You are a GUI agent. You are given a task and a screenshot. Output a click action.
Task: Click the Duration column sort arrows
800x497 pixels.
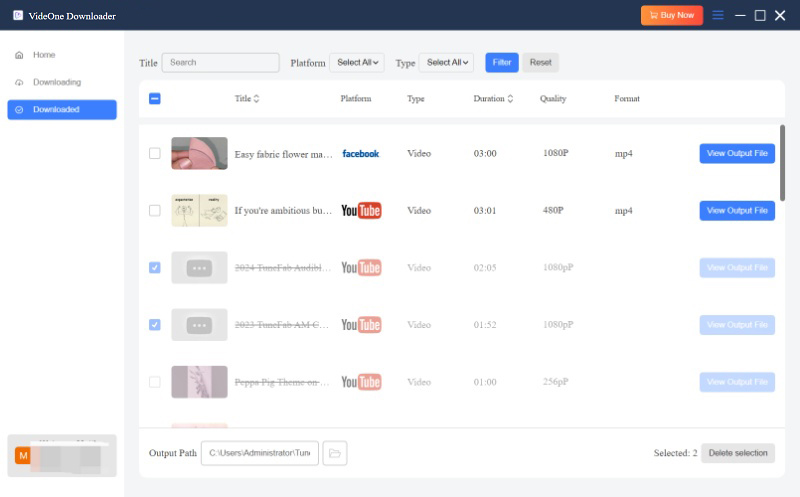(x=510, y=99)
